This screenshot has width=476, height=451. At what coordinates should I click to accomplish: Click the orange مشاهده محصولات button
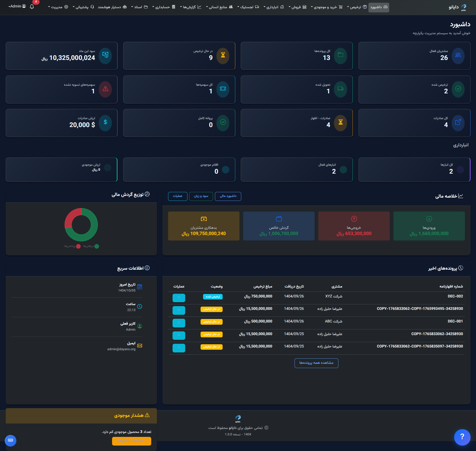pyautogui.click(x=131, y=441)
